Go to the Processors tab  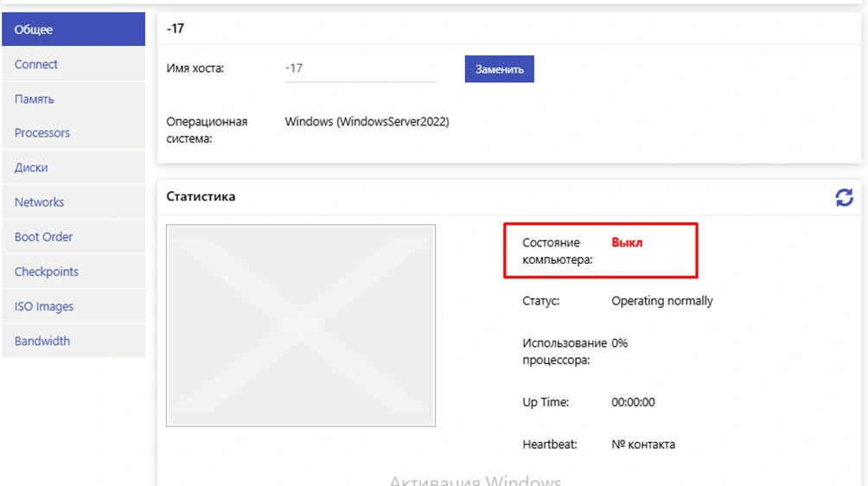tap(73, 133)
